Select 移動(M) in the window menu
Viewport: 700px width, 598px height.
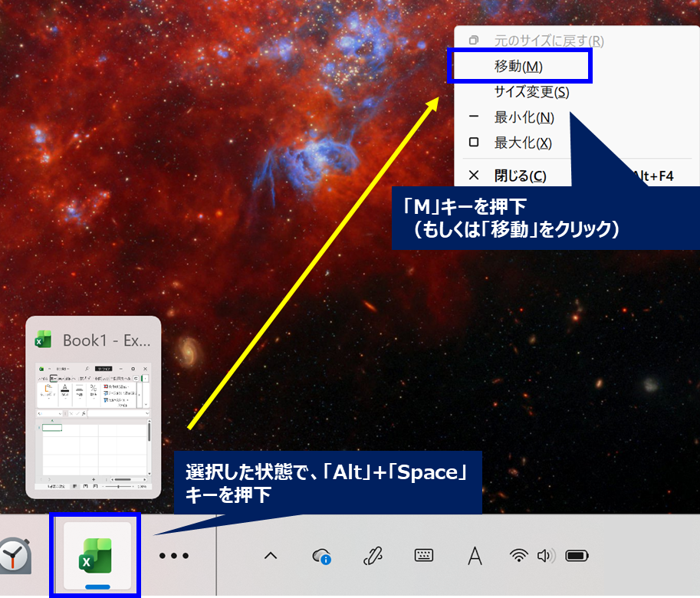pyautogui.click(x=519, y=67)
